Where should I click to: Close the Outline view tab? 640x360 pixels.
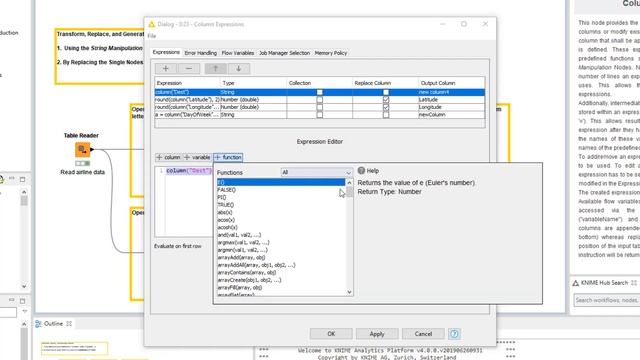[x=69, y=324]
